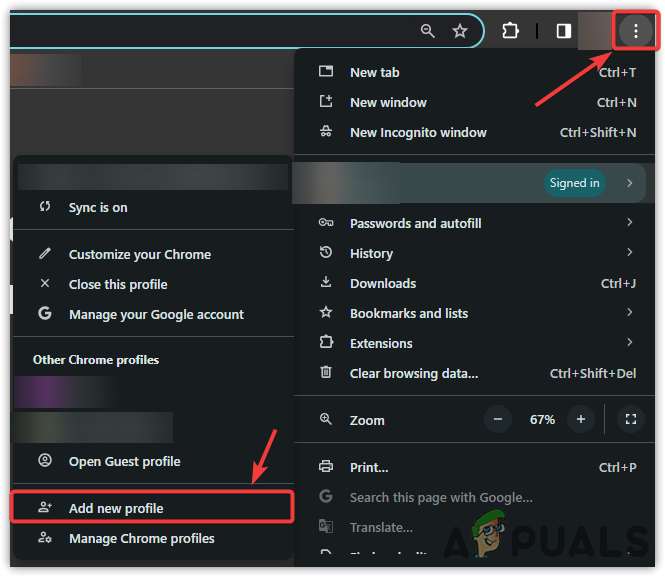Click the X icon beside Close this profile
Screen dimensions: 665x577
tap(45, 283)
